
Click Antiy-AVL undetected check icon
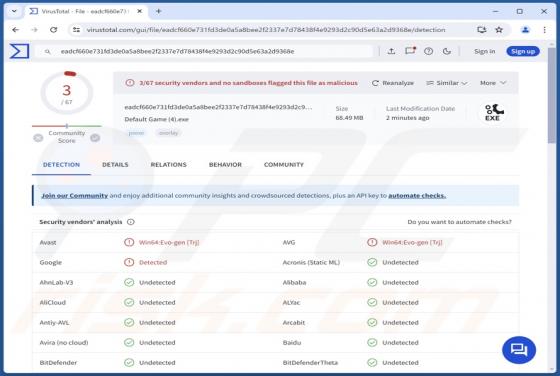pyautogui.click(x=129, y=322)
